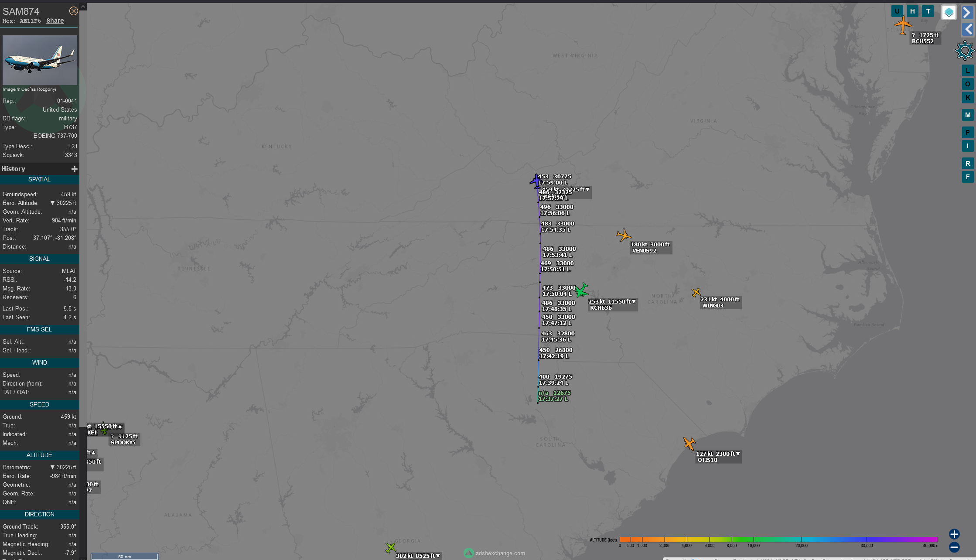Select the OTIS10 aircraft icon
This screenshot has width=976, height=560.
coord(689,444)
